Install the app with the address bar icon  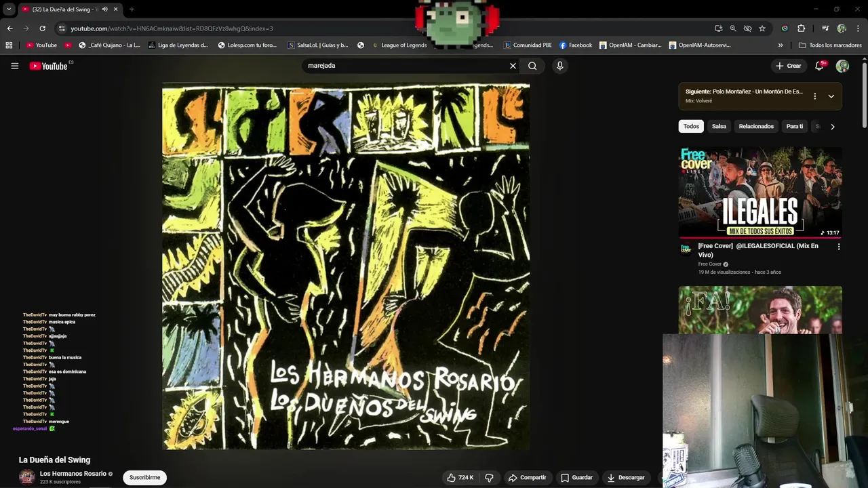[x=718, y=28]
